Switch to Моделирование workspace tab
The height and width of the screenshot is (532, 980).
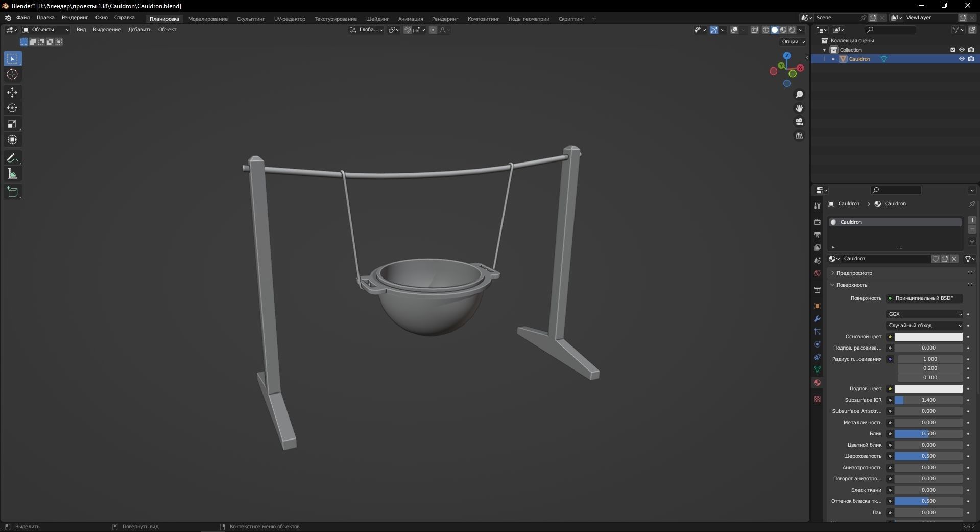[208, 19]
